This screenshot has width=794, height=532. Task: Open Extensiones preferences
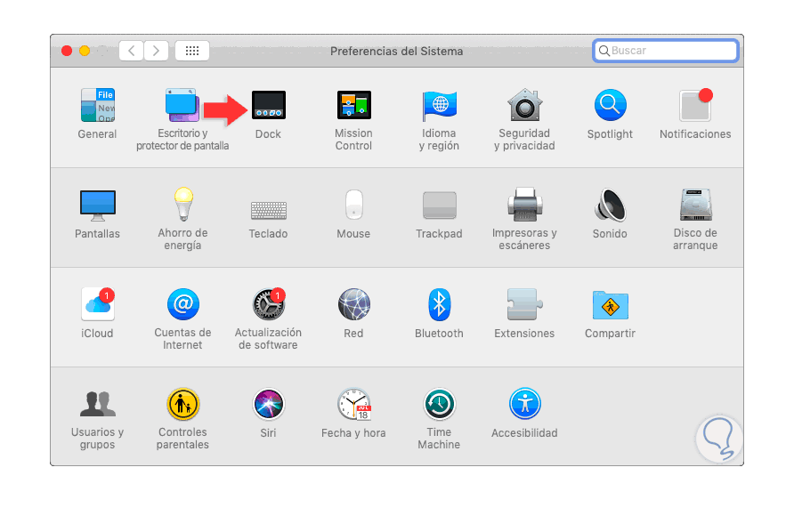[x=524, y=304]
